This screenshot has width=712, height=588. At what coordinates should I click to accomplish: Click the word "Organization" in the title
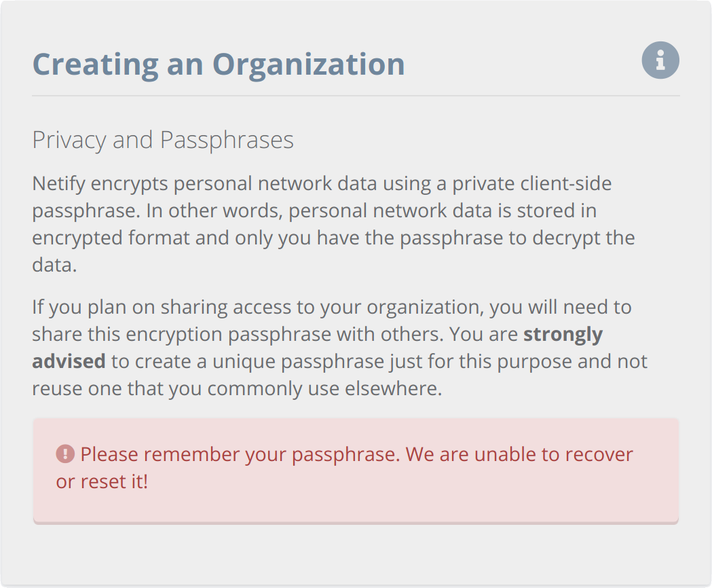[309, 64]
